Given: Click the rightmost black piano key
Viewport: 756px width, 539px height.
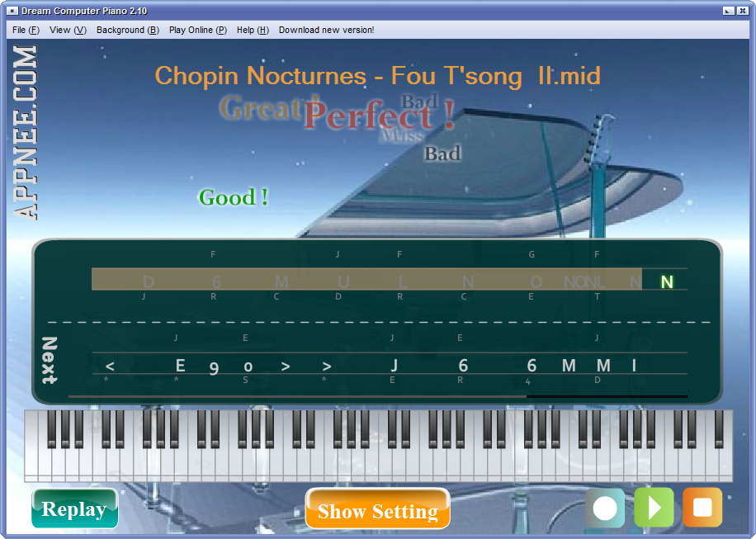Looking at the screenshot, I should point(718,429).
